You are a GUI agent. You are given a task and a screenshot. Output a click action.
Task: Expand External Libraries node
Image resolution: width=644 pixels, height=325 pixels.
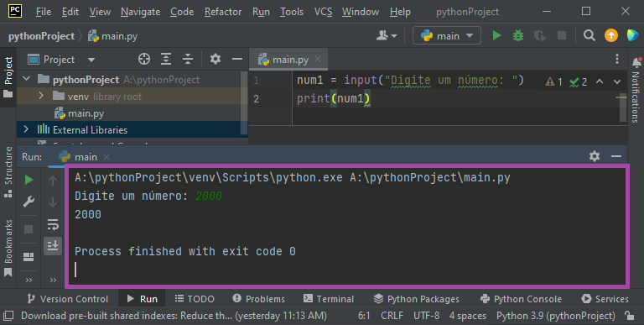(x=26, y=129)
